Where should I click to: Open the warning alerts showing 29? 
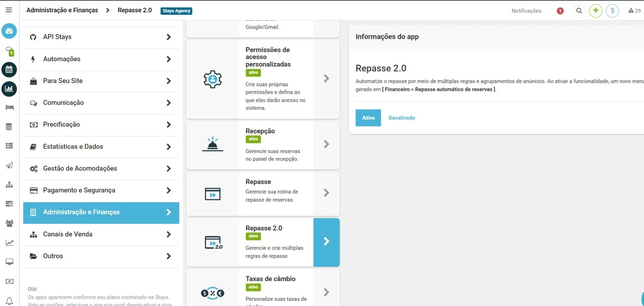[x=634, y=11]
